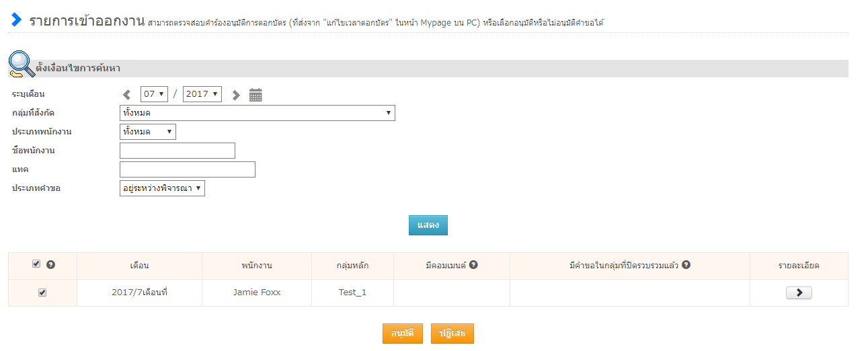Viewport: 868px width, 351px height.
Task: Open the ประเภทพนักงาน dropdown
Action: point(147,132)
